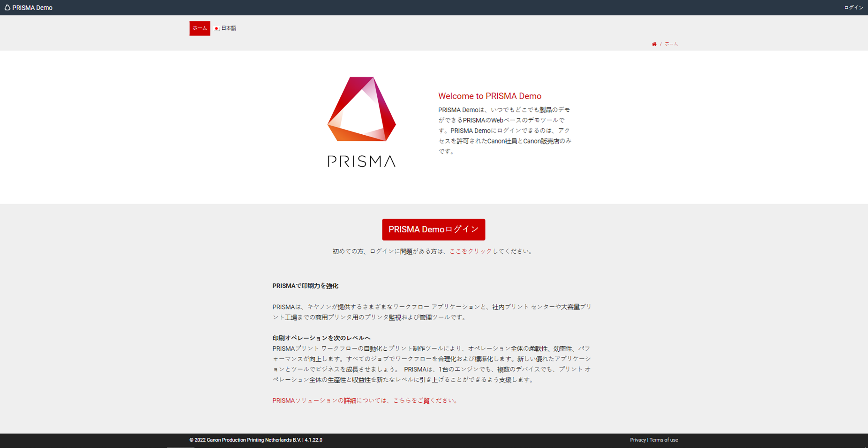
Task: Click the home icon in breadcrumb
Action: click(x=654, y=44)
